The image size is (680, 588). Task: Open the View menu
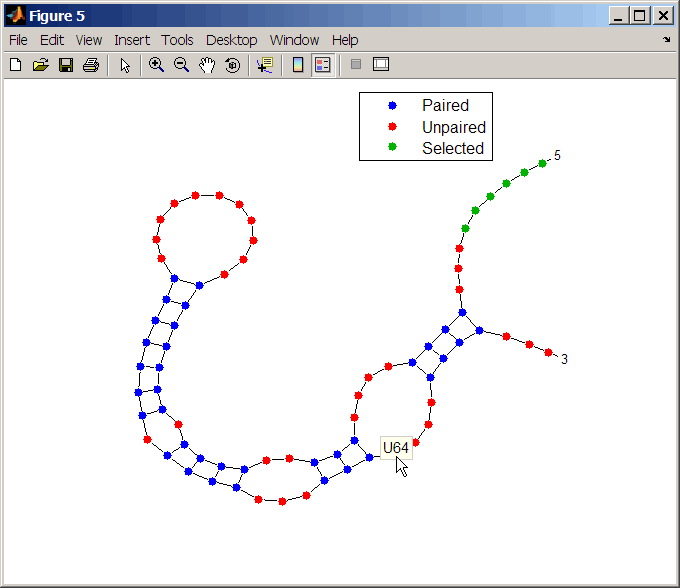pyautogui.click(x=89, y=40)
